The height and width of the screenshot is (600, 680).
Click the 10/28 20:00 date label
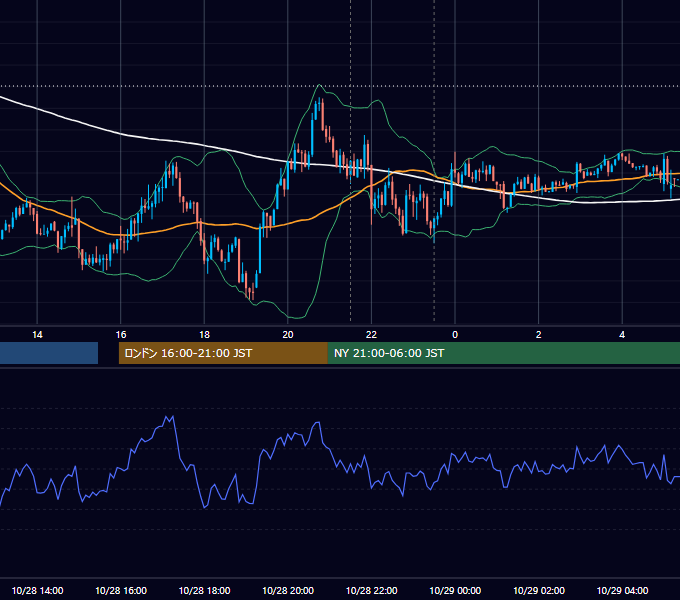(x=288, y=590)
